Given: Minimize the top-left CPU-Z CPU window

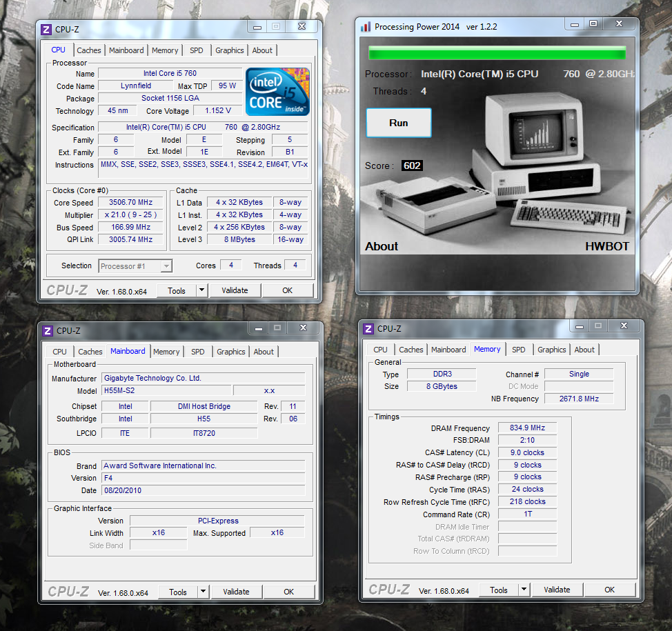Looking at the screenshot, I should [x=257, y=27].
